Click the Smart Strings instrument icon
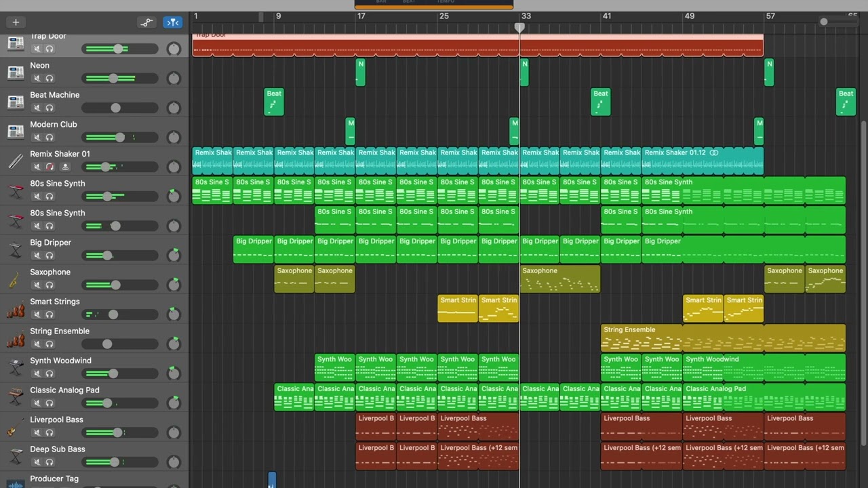 (16, 309)
